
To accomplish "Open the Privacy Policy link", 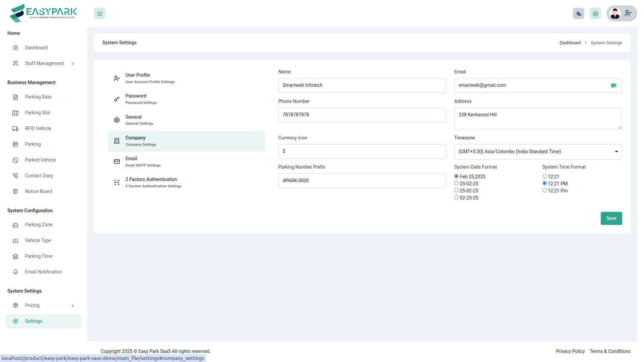I will (x=570, y=351).
